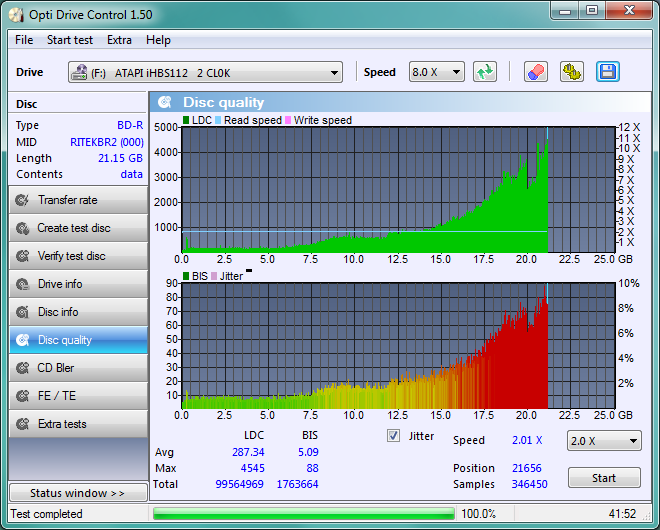Image resolution: width=660 pixels, height=530 pixels.
Task: Click the LDC Avg value 287.34
Action: tap(248, 452)
